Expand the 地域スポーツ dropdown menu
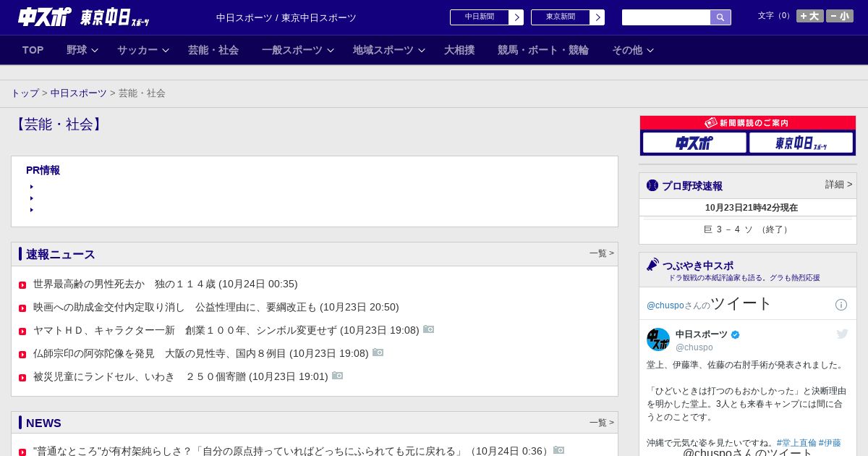Image resolution: width=868 pixels, height=456 pixels. [389, 50]
